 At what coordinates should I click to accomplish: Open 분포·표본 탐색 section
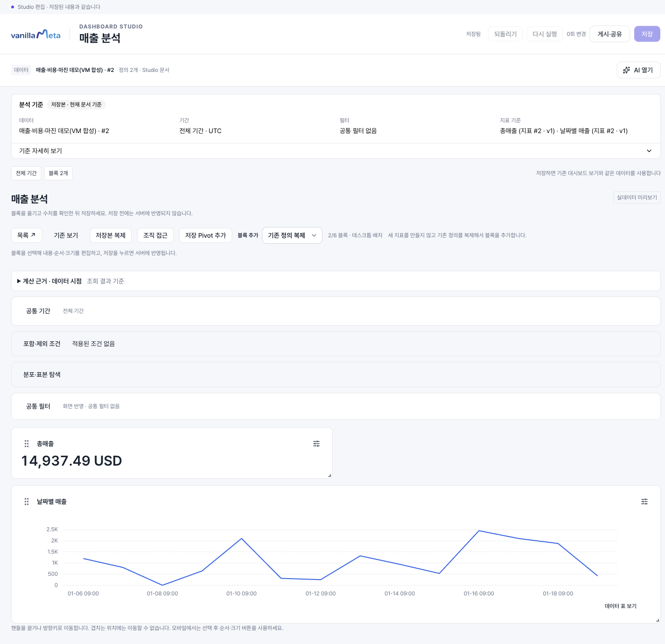[x=336, y=375]
